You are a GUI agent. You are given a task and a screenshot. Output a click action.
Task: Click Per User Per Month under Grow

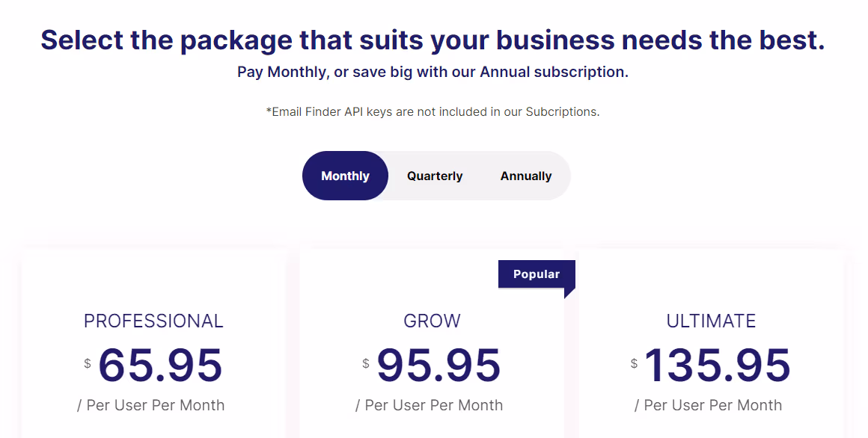click(432, 404)
